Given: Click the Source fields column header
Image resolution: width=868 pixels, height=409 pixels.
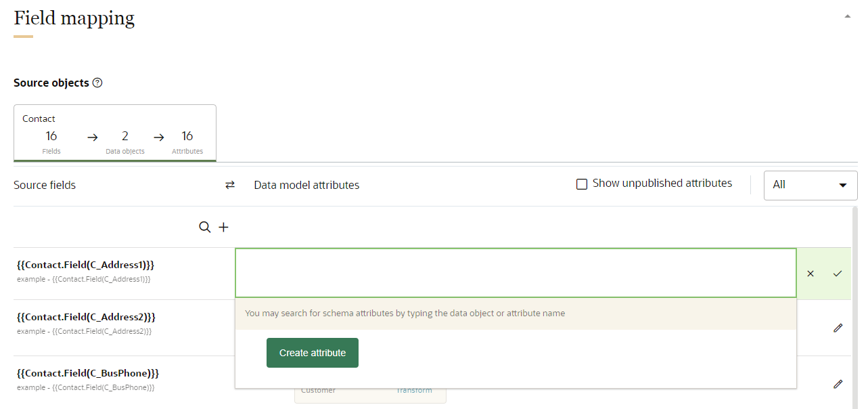Looking at the screenshot, I should click(45, 185).
